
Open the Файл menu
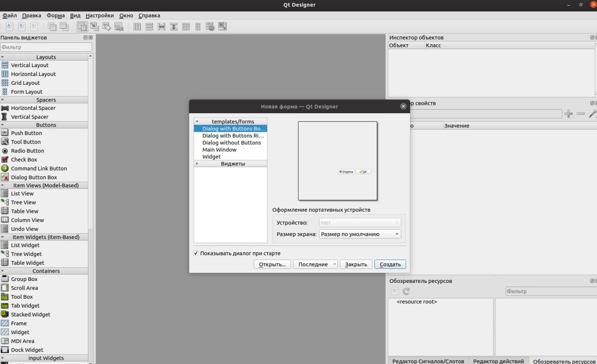[x=10, y=15]
